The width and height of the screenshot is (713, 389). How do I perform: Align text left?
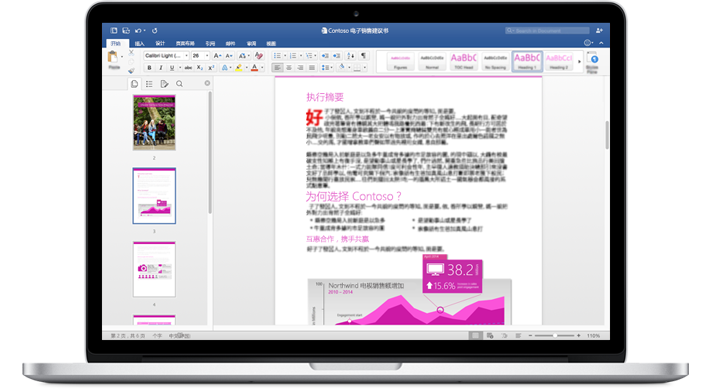click(277, 68)
